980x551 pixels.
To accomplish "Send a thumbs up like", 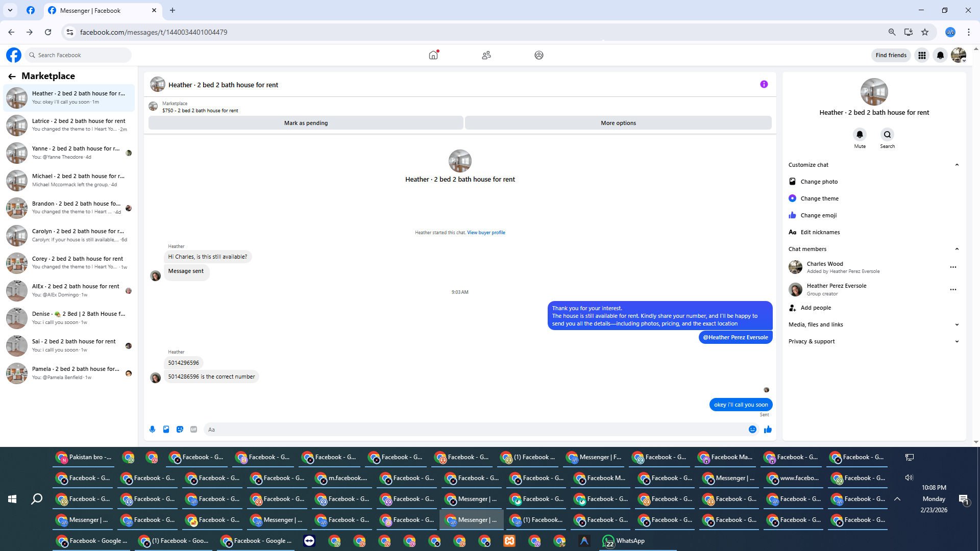I will click(x=768, y=430).
